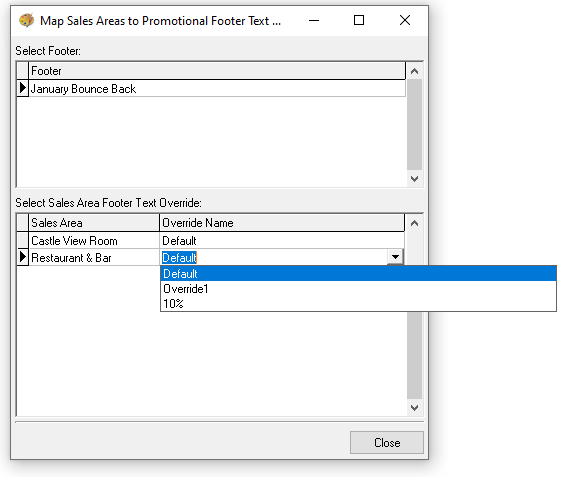The width and height of the screenshot is (565, 477).
Task: Click the empty row selector beside Castle View Room
Action: pyautogui.click(x=23, y=240)
